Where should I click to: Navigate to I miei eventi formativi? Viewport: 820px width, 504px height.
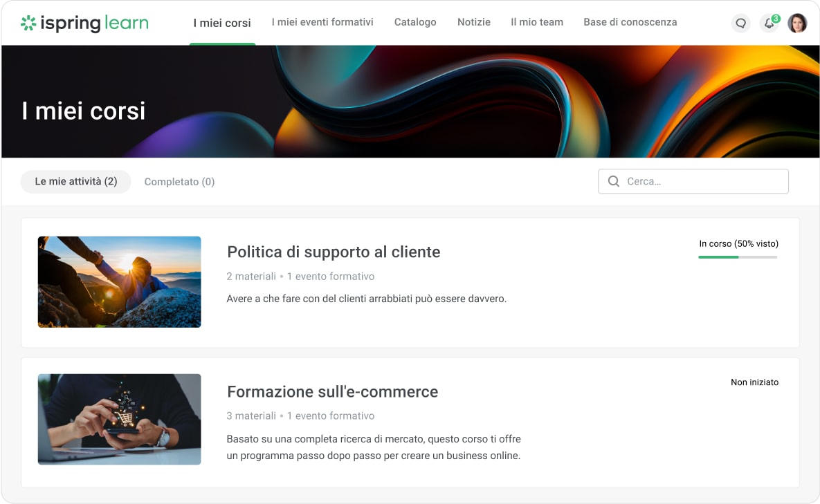[322, 22]
